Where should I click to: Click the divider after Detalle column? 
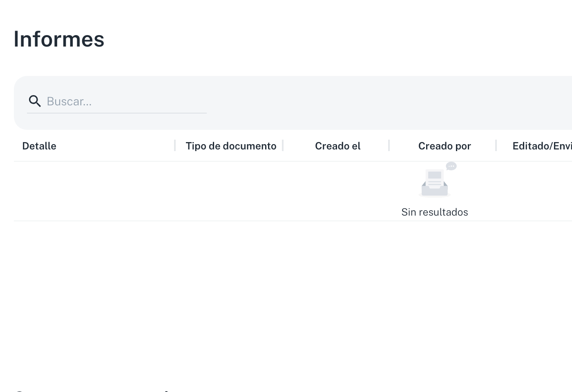tap(175, 145)
